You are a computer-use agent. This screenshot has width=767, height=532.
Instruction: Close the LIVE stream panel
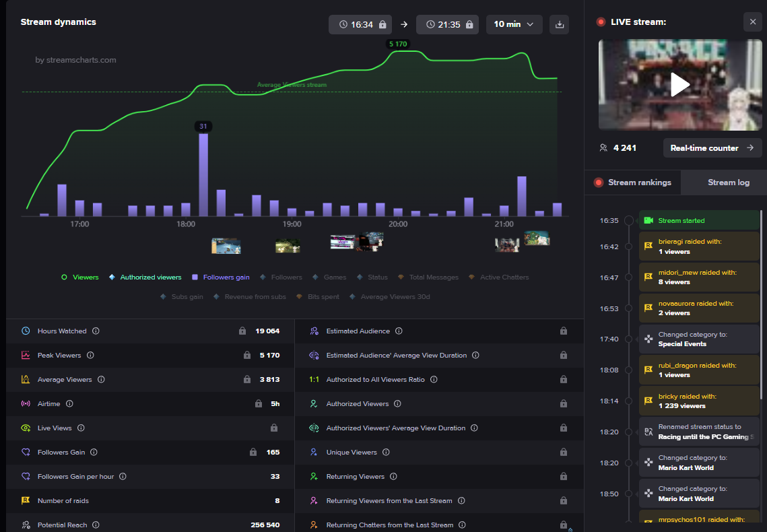tap(753, 22)
